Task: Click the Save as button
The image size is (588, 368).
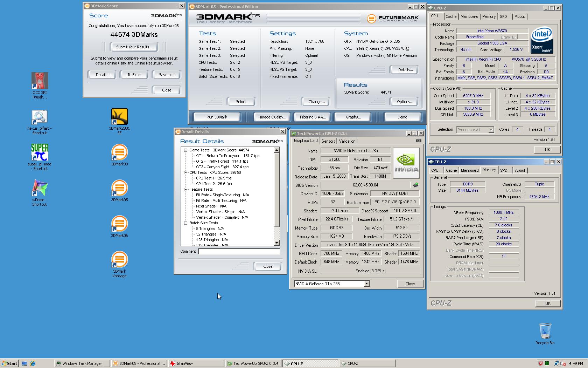Action: point(167,75)
